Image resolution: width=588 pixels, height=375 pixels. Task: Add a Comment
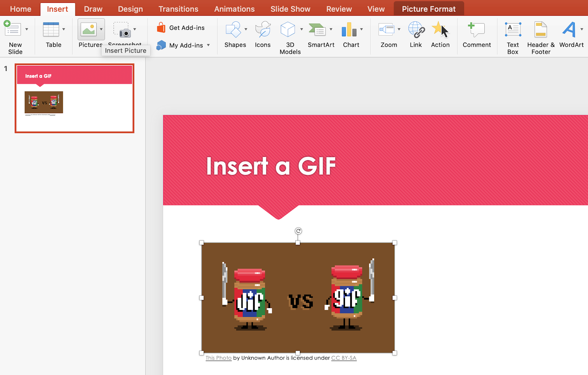pos(477,35)
